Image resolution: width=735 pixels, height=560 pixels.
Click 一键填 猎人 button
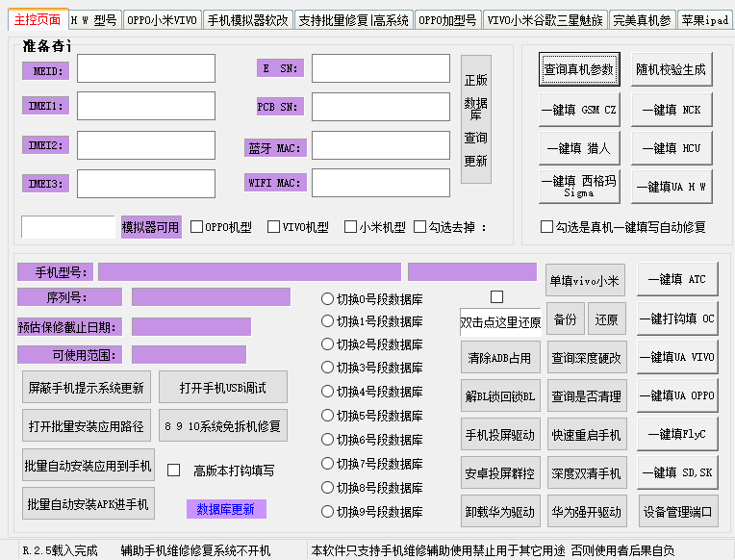tap(579, 148)
